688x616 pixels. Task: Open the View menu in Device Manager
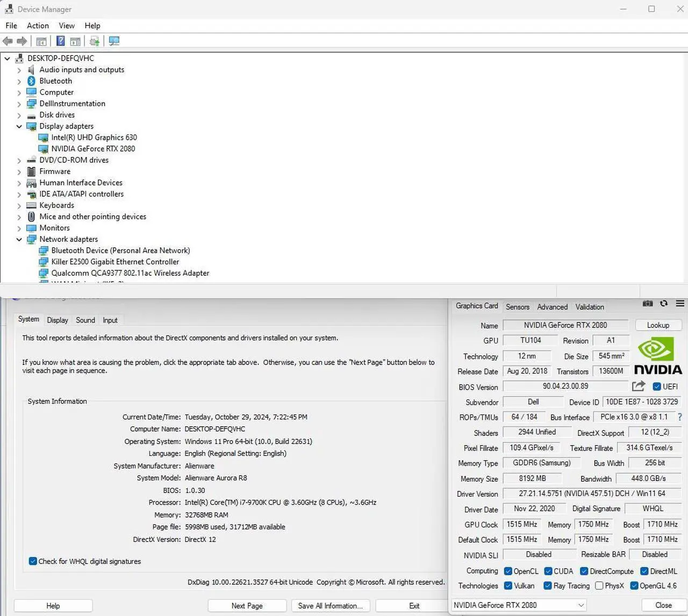67,25
